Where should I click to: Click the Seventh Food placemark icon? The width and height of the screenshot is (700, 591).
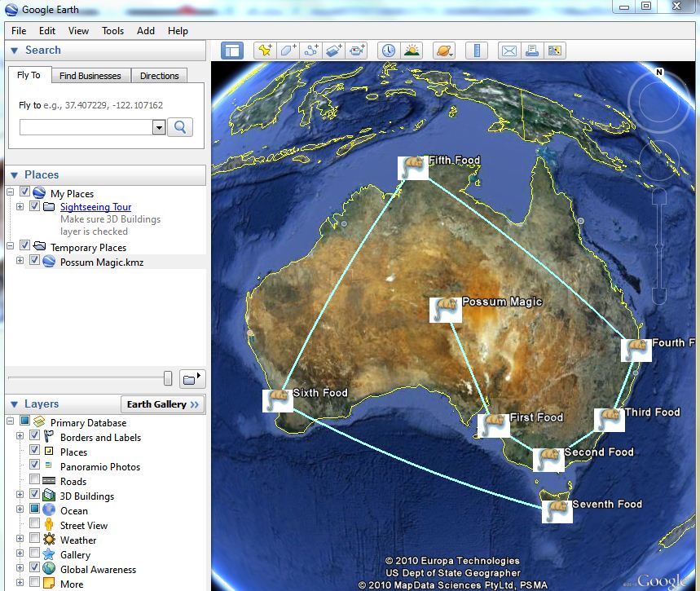(x=557, y=511)
